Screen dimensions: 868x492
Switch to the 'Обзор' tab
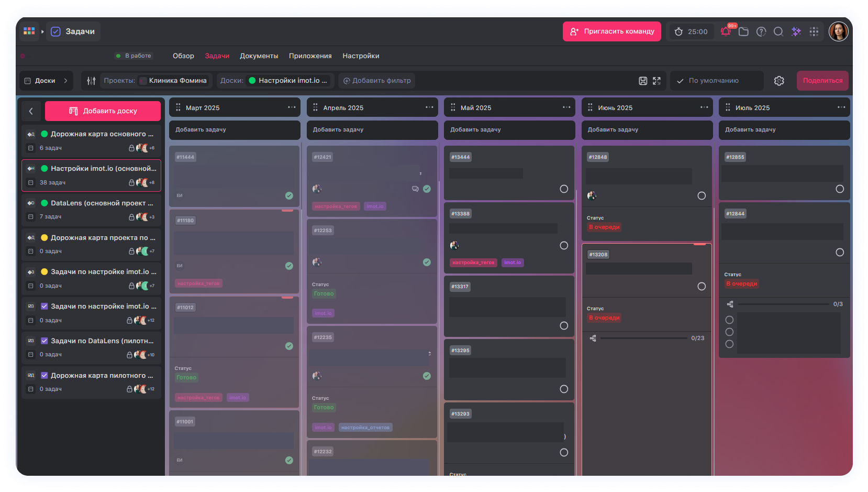click(183, 56)
